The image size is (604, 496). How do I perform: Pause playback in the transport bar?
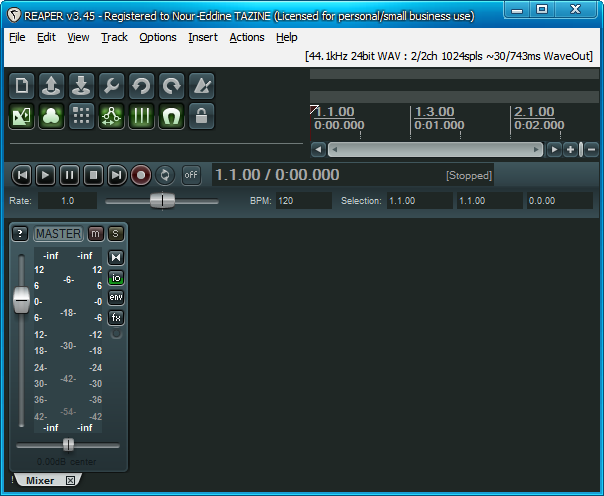(x=69, y=175)
